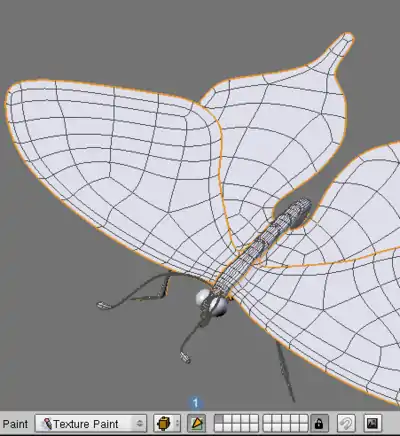Enable scene layer 11 button

pos(219,428)
